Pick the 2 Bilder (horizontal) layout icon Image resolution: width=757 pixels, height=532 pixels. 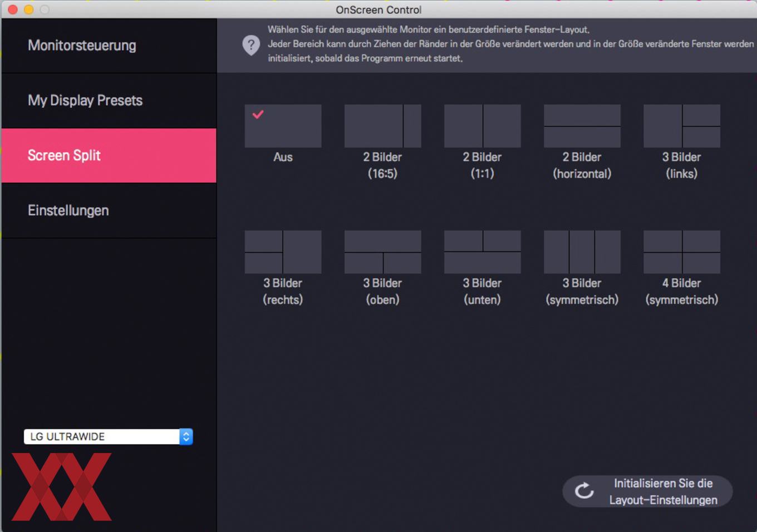coord(582,126)
